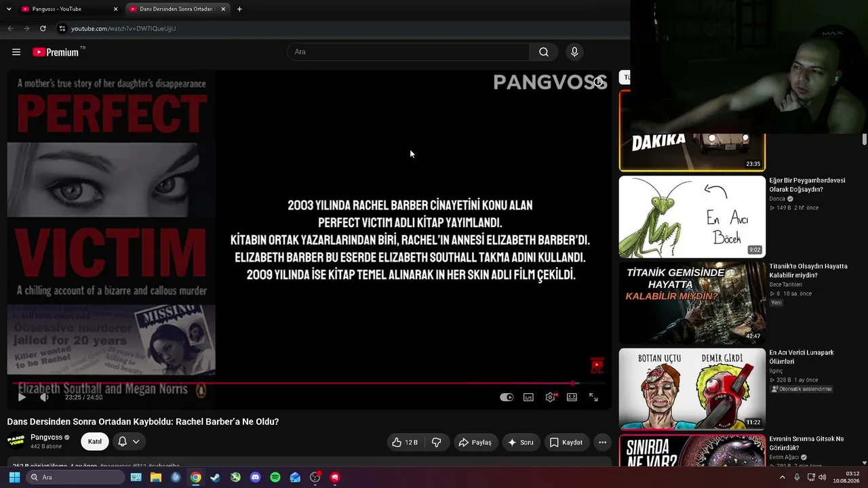Open the En Avcı Böcek video thumbnail
Image resolution: width=868 pixels, height=488 pixels.
692,217
